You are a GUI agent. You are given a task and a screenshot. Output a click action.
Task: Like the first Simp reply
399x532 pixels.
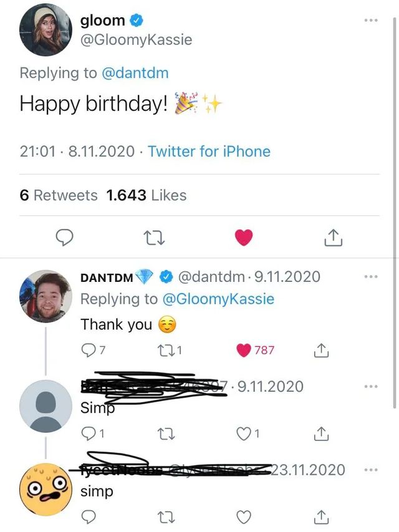point(244,433)
